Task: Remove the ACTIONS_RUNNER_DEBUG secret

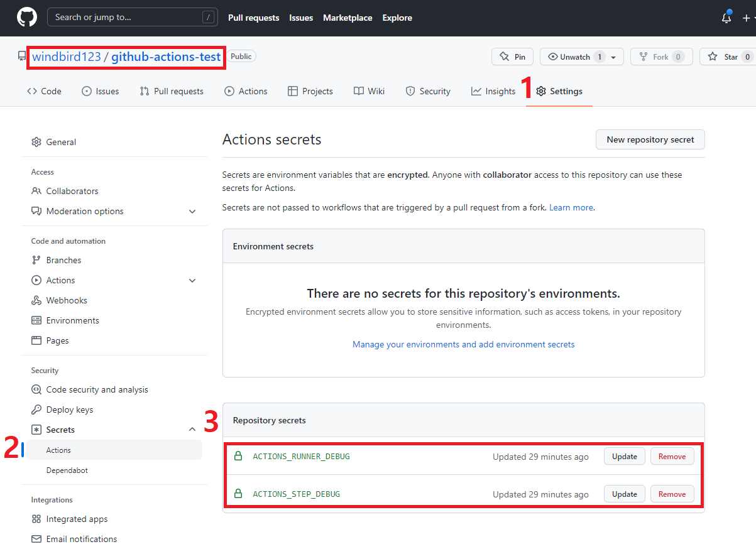Action: tap(672, 457)
